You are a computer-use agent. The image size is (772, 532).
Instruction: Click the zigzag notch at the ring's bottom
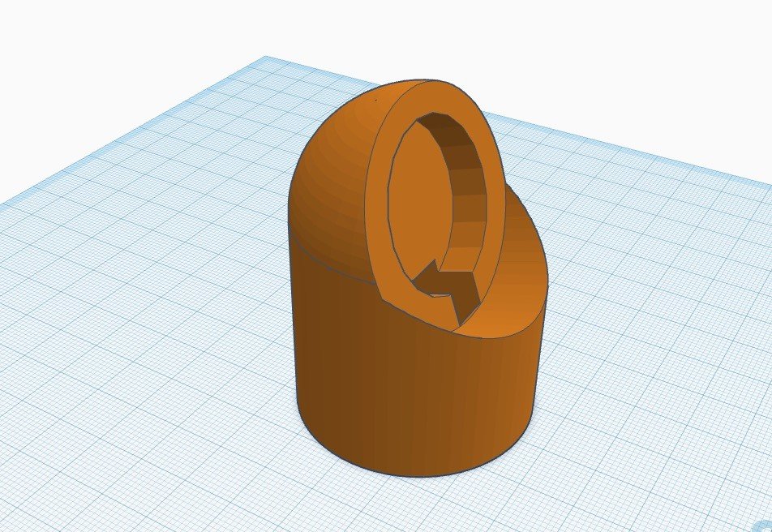click(x=448, y=292)
